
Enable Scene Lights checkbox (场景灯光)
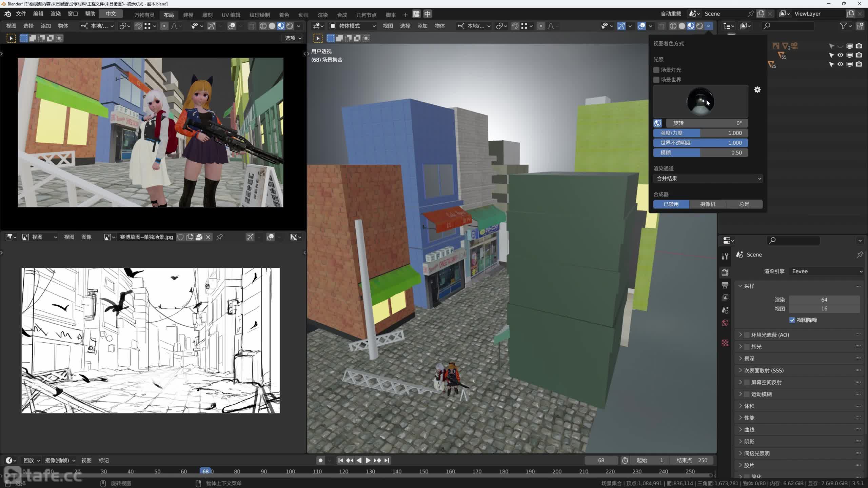(656, 70)
